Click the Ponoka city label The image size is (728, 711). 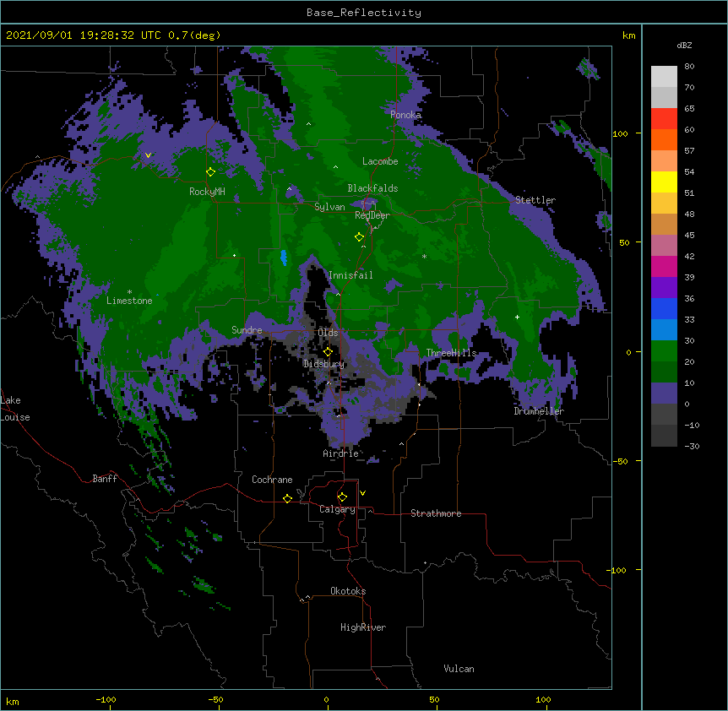[x=405, y=115]
